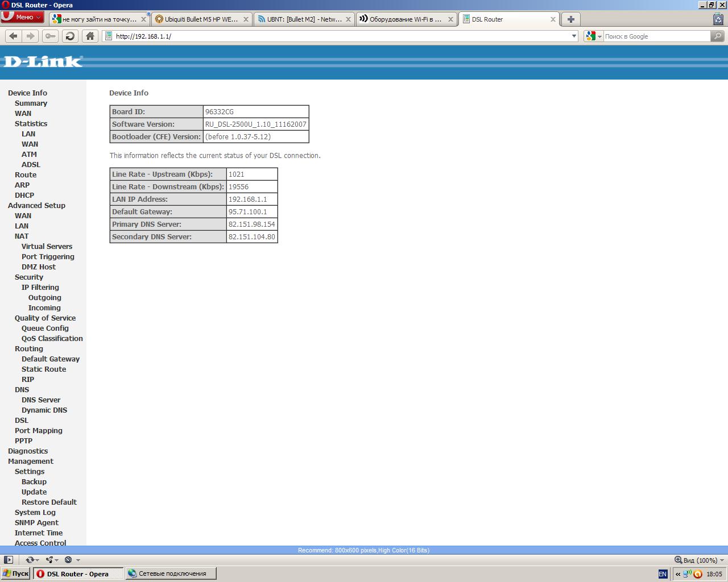This screenshot has height=582, width=728.
Task: Click the 'Поиск в Google' search field
Action: click(x=657, y=36)
